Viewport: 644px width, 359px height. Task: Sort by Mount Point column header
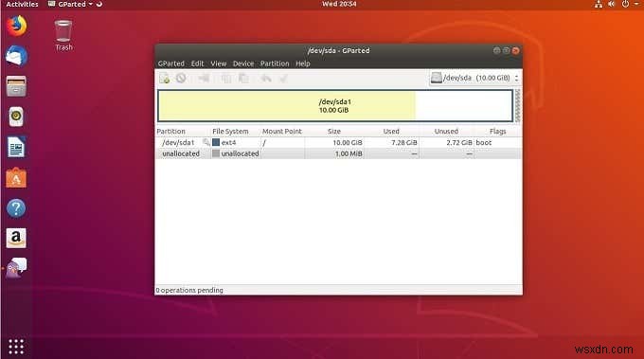click(x=282, y=132)
